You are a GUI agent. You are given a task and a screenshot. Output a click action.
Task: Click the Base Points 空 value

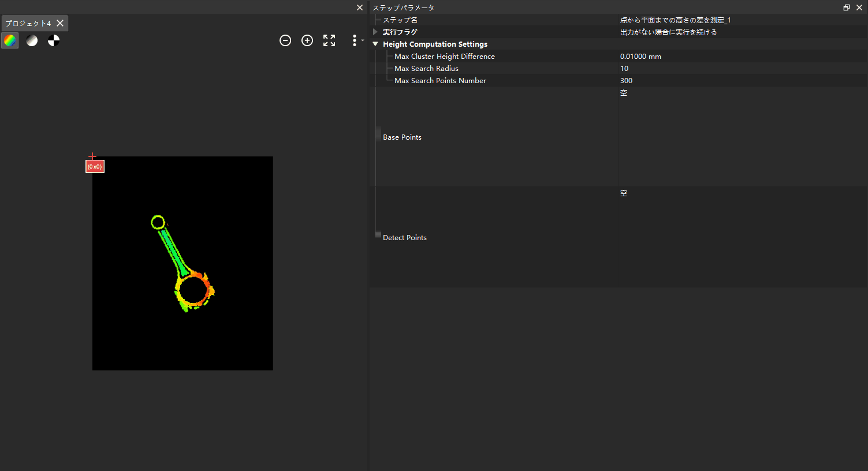[x=624, y=93]
